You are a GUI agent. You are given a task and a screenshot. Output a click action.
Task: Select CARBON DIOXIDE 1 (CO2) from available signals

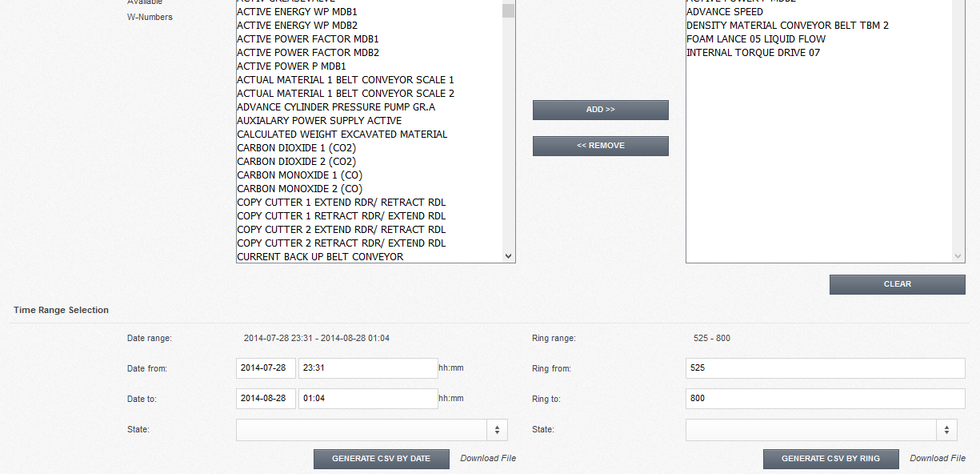pyautogui.click(x=297, y=147)
